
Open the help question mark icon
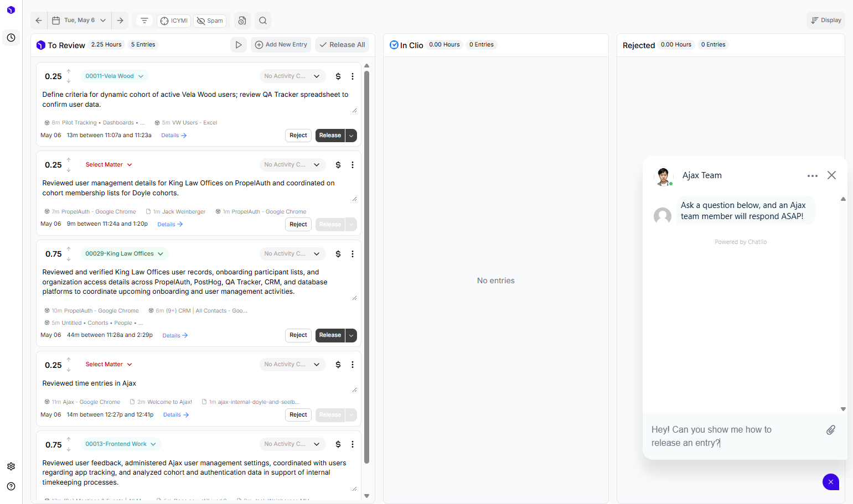(11, 486)
